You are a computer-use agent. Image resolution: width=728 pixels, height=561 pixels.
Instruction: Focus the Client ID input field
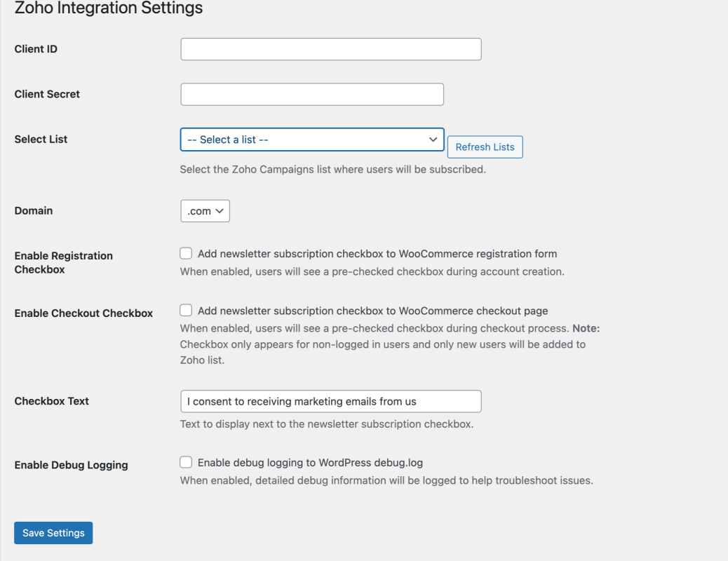pyautogui.click(x=331, y=49)
